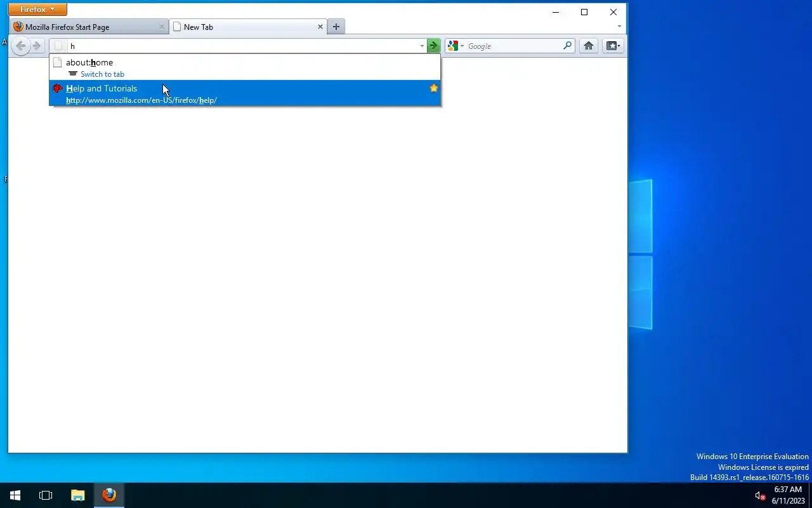Open a new tab with plus button
The width and height of the screenshot is (812, 508).
tap(336, 27)
